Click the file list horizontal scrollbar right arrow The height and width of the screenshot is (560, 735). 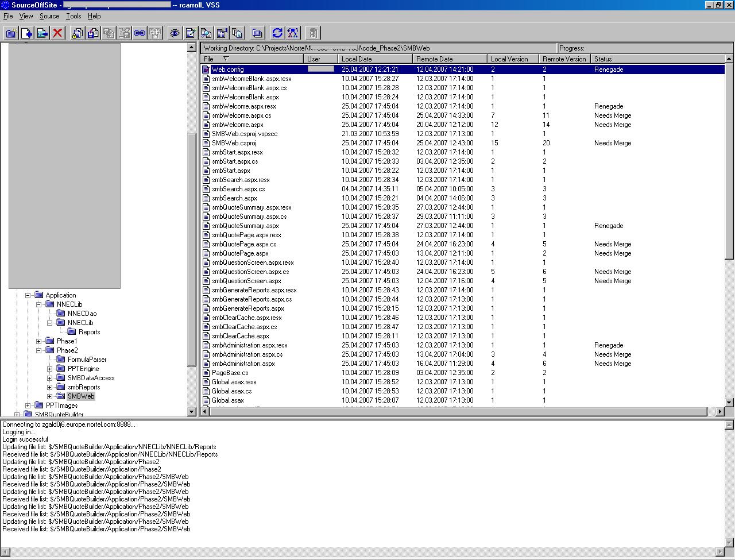(x=720, y=412)
